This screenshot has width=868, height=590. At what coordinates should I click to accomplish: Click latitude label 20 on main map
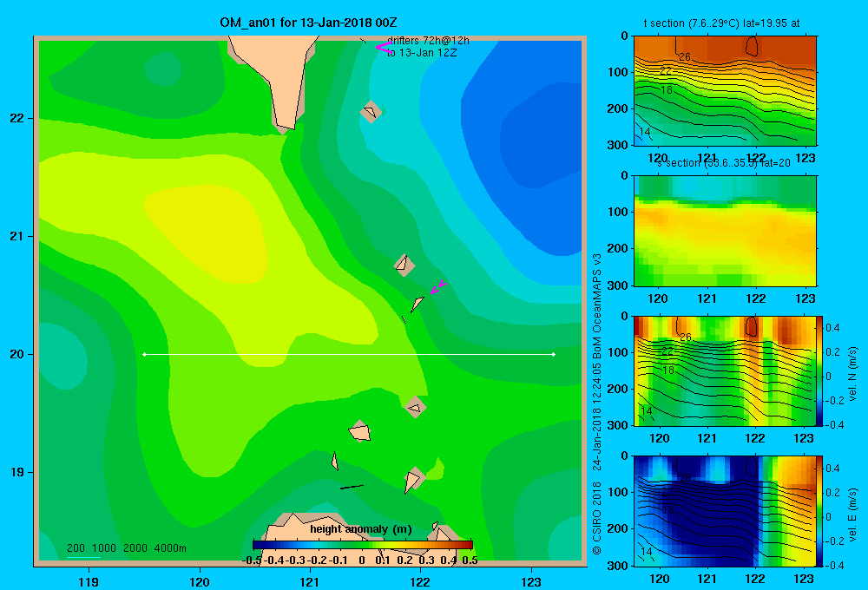tap(16, 354)
